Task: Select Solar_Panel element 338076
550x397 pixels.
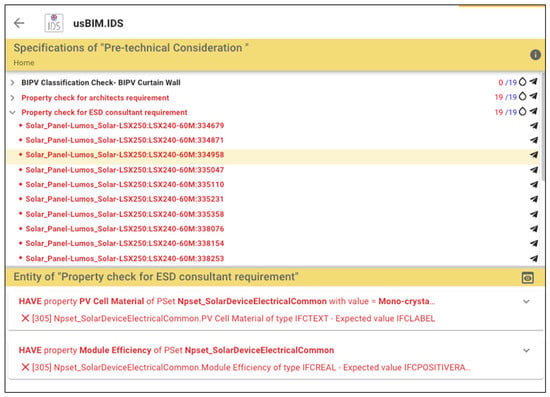Action: [x=125, y=229]
